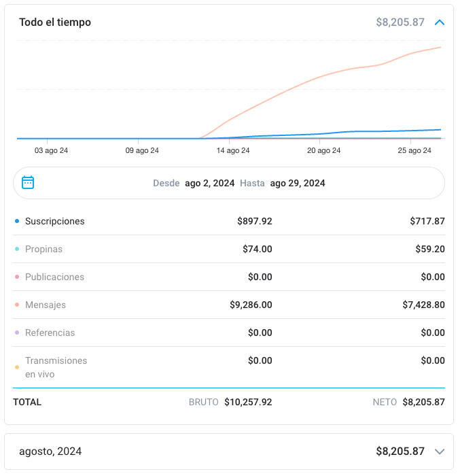Viewport: 458px width, 476px height.
Task: Click the 14 ago 24 axis label
Action: (x=233, y=150)
